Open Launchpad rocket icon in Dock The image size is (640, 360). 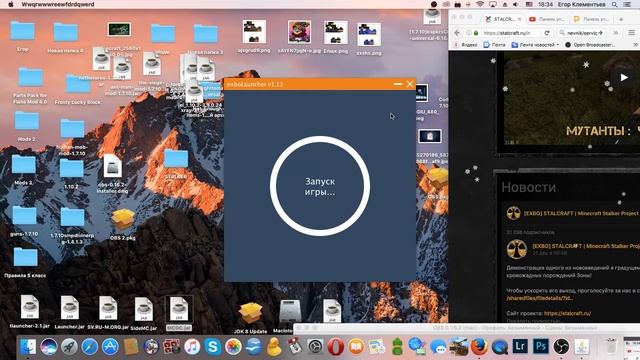pyautogui.click(x=69, y=347)
